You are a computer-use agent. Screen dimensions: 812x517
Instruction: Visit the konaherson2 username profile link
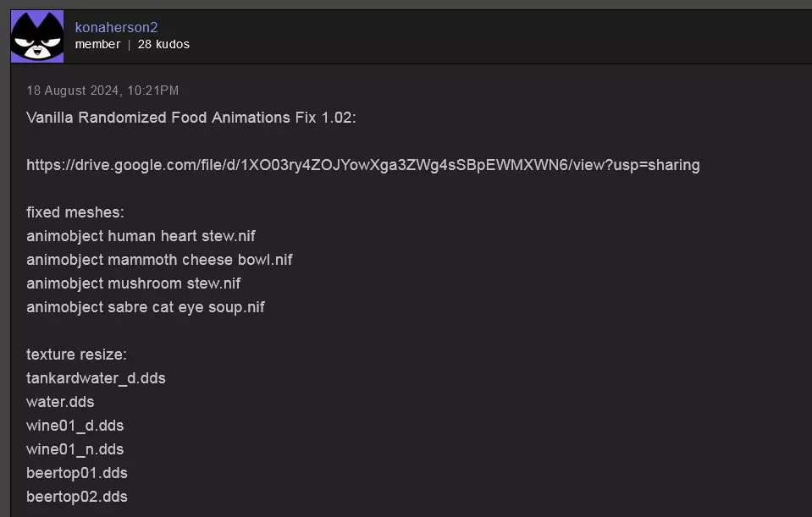116,27
